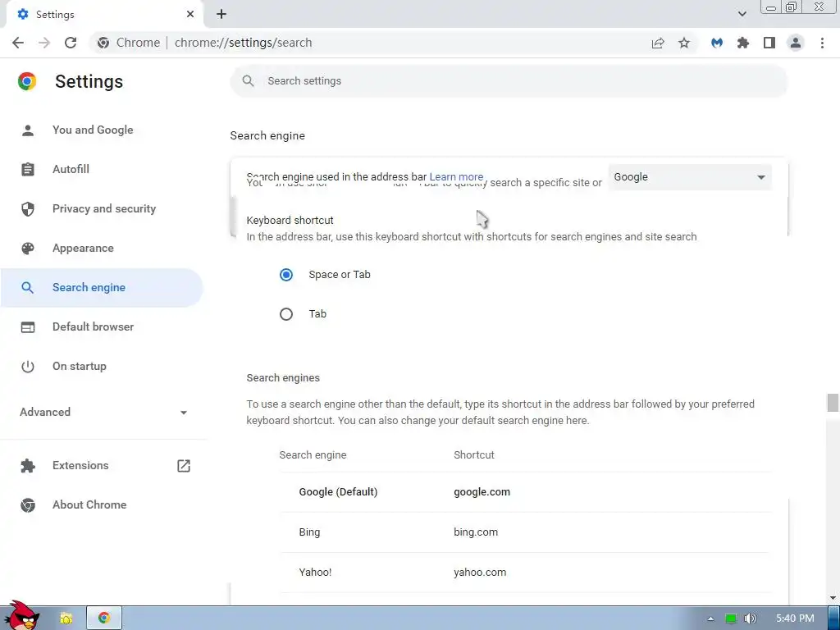Expand the Advanced section
The width and height of the screenshot is (840, 630).
click(x=103, y=412)
